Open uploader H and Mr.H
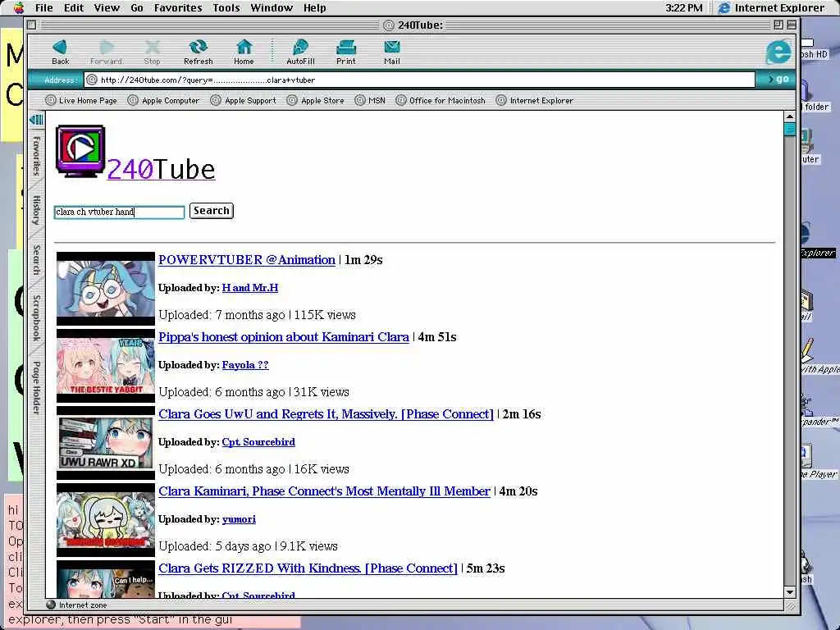The height and width of the screenshot is (630, 840). [250, 288]
